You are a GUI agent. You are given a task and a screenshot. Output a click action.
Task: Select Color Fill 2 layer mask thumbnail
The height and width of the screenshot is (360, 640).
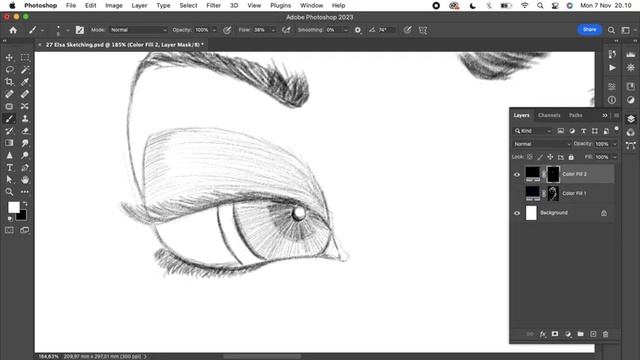[x=553, y=174]
